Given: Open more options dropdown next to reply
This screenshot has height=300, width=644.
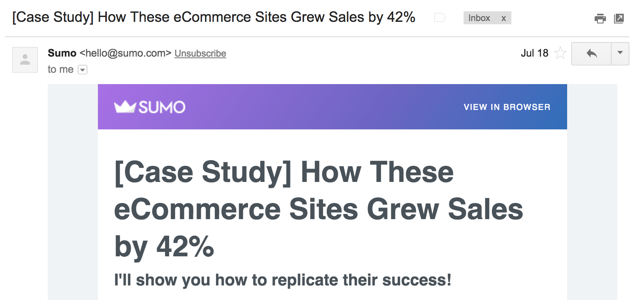Looking at the screenshot, I should (x=620, y=53).
